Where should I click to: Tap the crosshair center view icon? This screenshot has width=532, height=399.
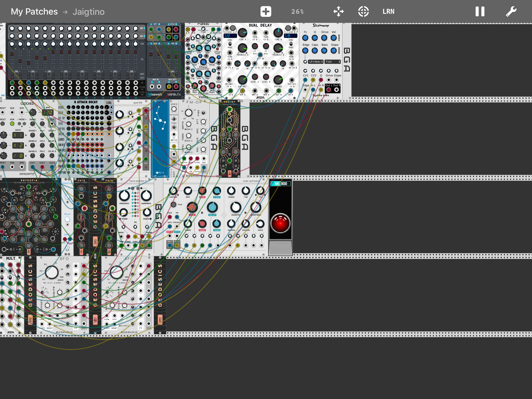(363, 11)
